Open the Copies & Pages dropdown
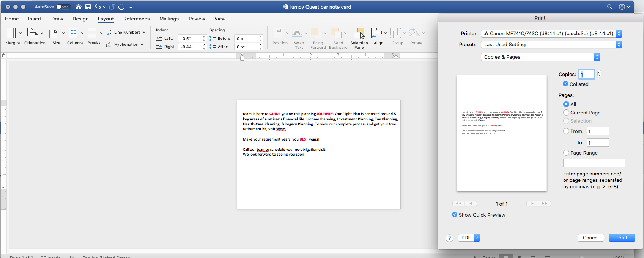 pos(540,57)
